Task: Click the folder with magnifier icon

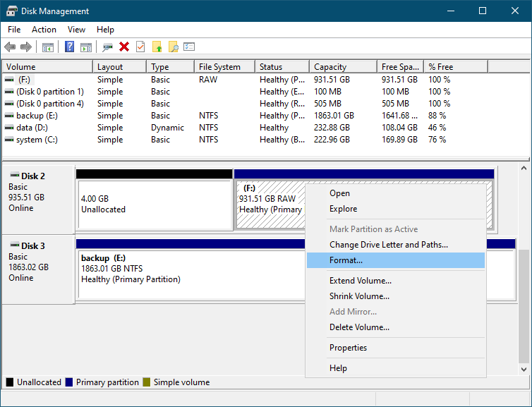Action: click(174, 47)
